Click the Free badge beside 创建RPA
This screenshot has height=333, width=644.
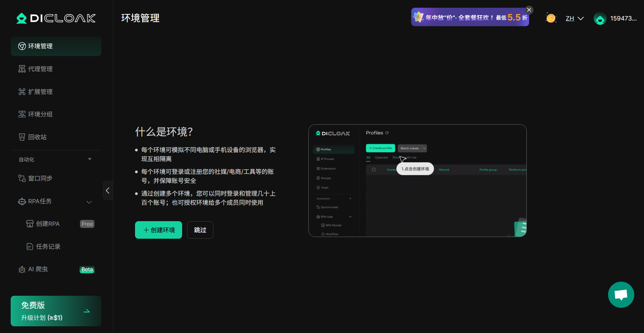pyautogui.click(x=87, y=224)
